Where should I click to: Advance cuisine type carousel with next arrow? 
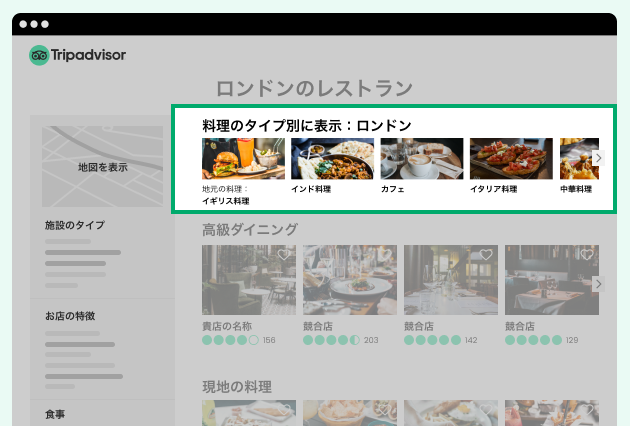point(598,158)
